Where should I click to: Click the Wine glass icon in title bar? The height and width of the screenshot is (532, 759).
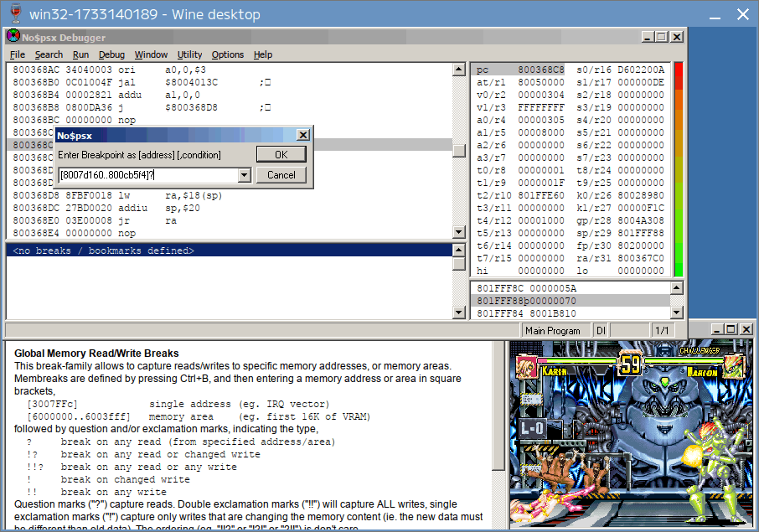click(15, 13)
